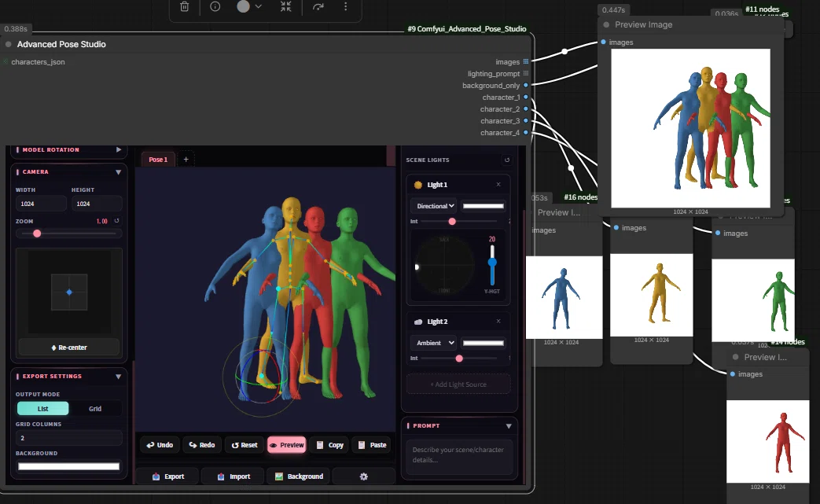This screenshot has height=504, width=820.
Task: Add a new pose tab with plus
Action: [186, 160]
